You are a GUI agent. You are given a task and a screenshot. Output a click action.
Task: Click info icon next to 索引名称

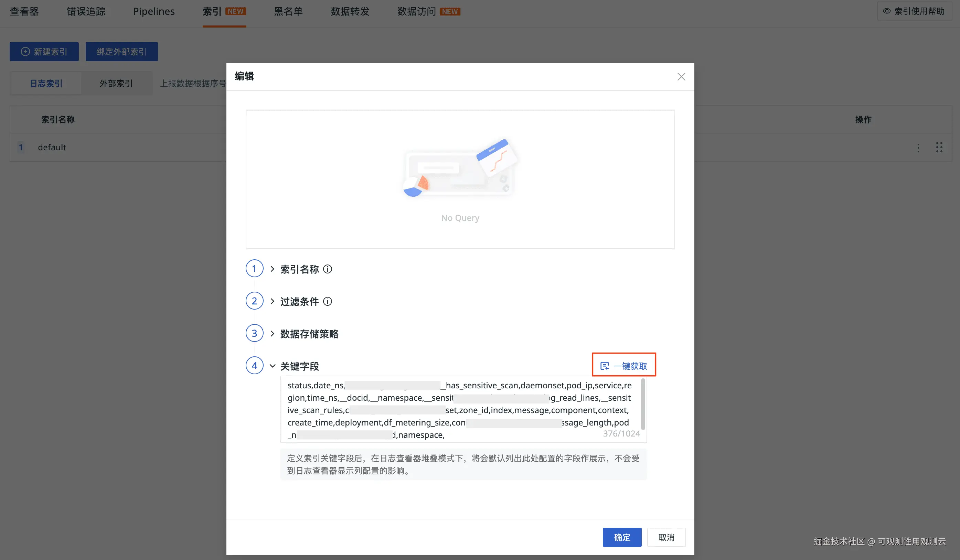(x=328, y=269)
